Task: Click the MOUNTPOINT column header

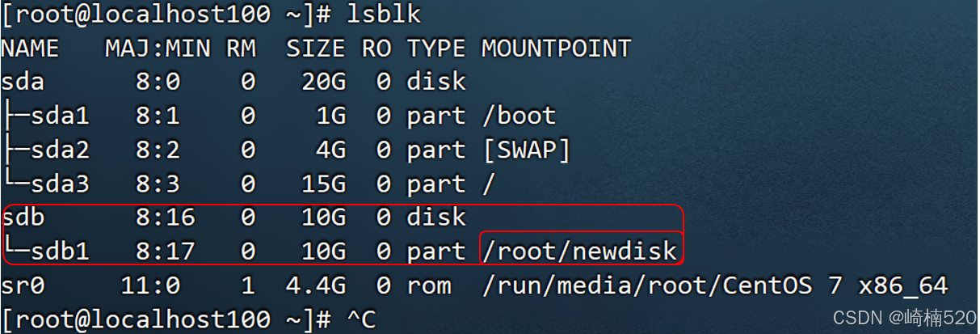Action: 556,49
